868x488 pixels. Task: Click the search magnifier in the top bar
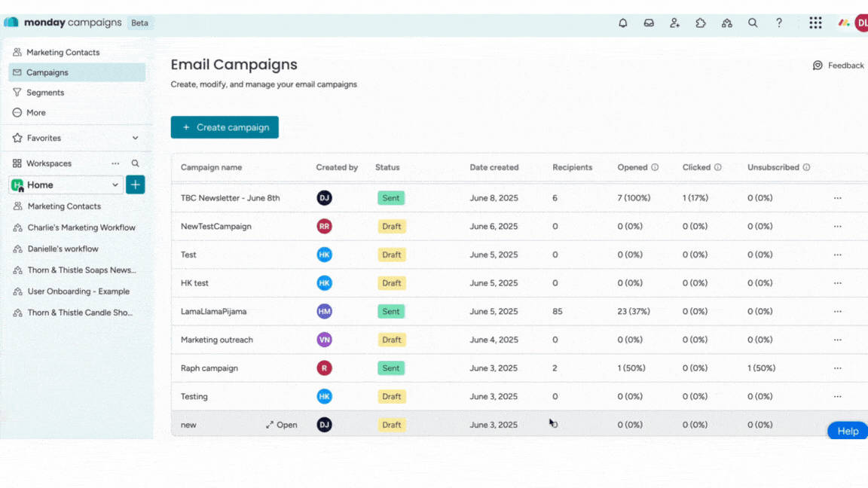[753, 23]
